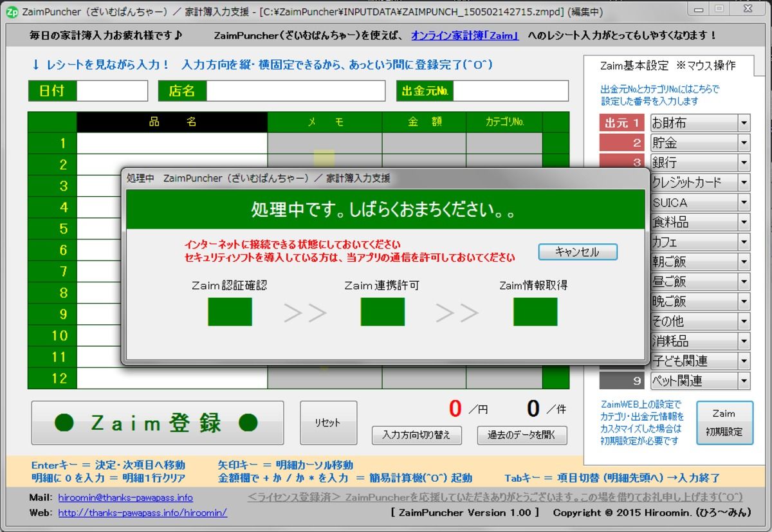The width and height of the screenshot is (772, 532).
Task: Click the 日付 input field
Action: (x=112, y=91)
